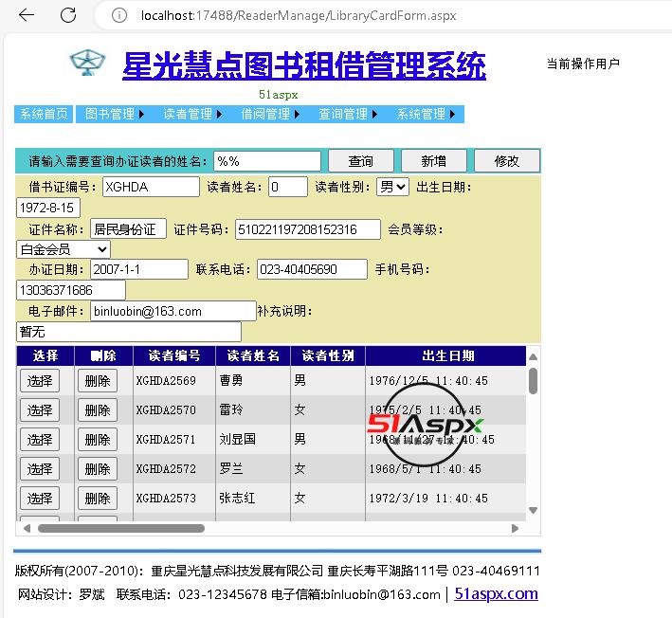Click the table's scroll-left arrow
Image resolution: width=672 pixels, height=618 pixels.
click(27, 528)
